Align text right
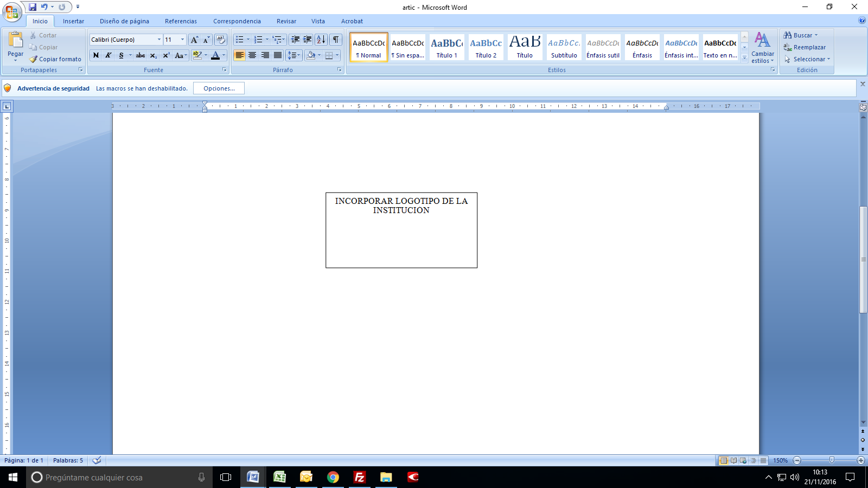 (265, 55)
